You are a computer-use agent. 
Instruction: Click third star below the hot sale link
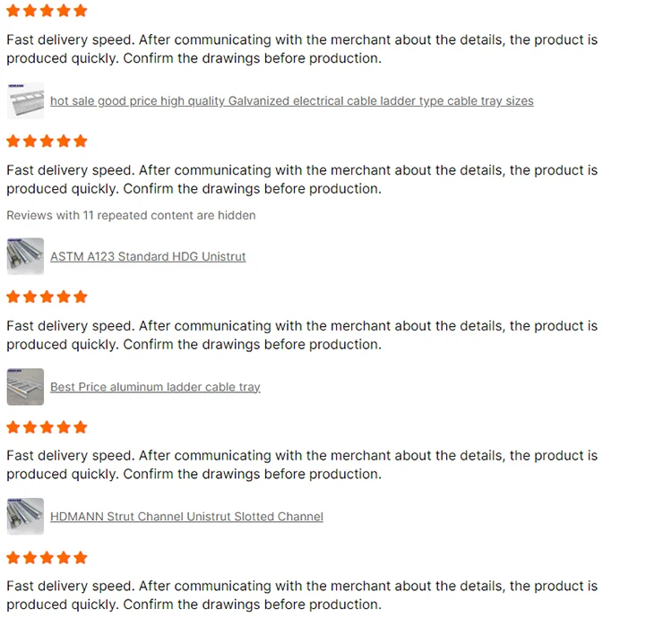tap(47, 141)
